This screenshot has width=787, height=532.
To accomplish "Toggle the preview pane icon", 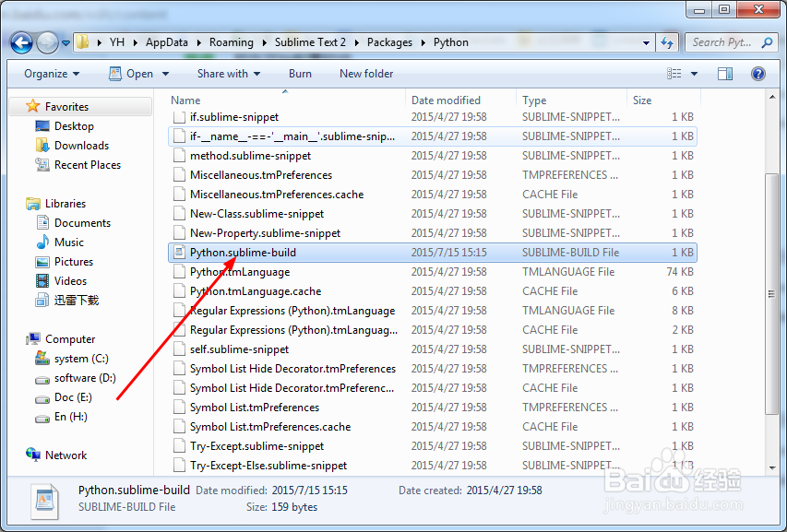I will 725,74.
